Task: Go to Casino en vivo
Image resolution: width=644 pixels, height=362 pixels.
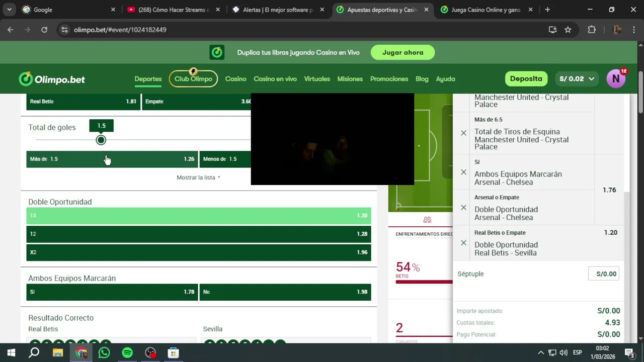Action: (x=275, y=79)
